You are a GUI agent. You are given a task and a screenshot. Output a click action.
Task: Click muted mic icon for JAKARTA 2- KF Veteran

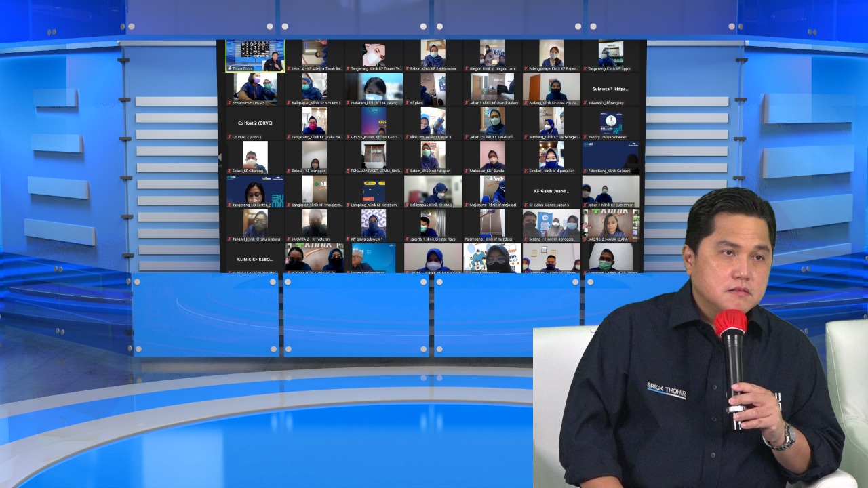(x=288, y=239)
